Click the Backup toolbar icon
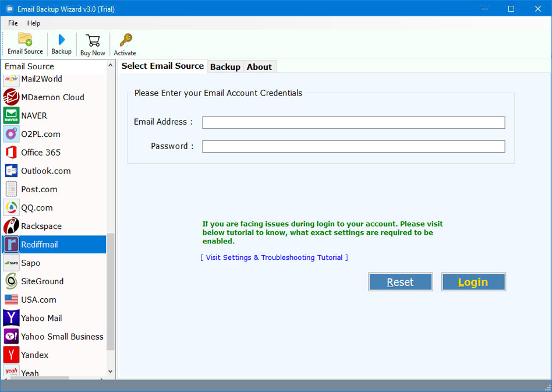 (x=61, y=44)
